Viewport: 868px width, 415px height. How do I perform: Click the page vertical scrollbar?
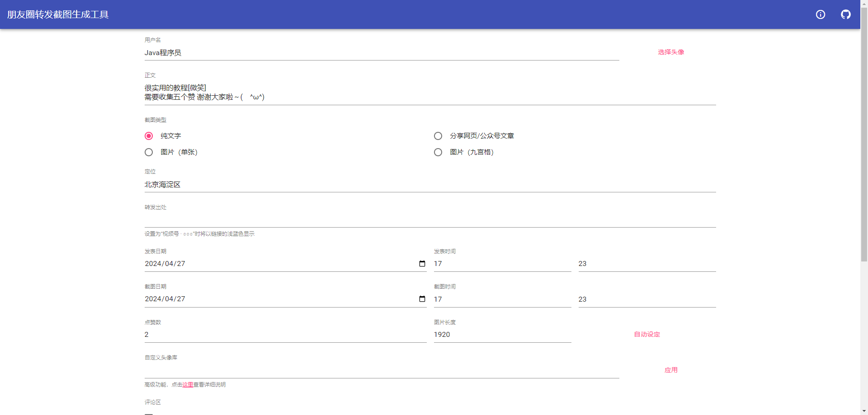coord(864,135)
